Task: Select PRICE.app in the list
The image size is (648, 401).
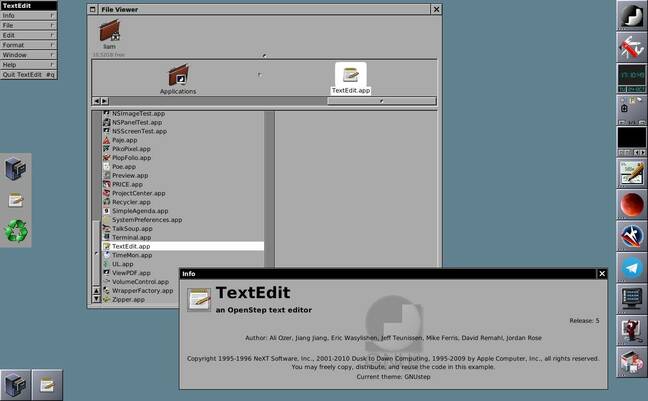Action: (183, 184)
